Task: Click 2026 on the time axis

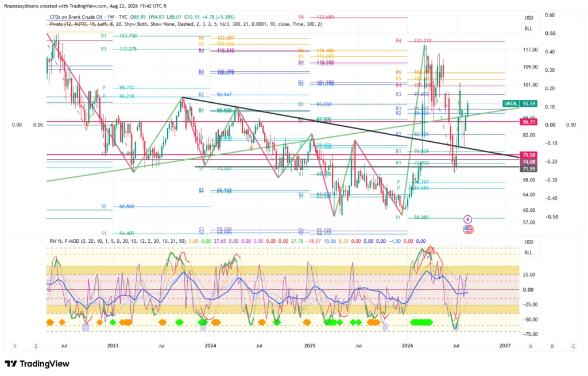Action: (407, 346)
